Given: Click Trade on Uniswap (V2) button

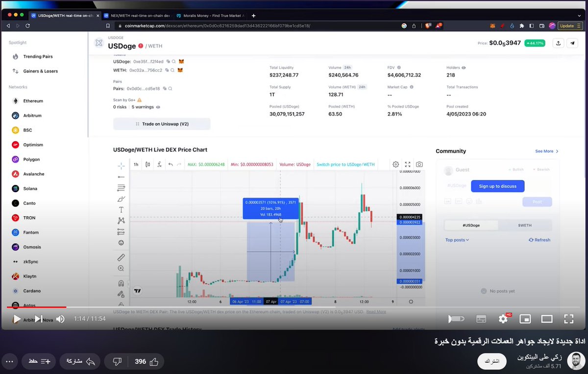Looking at the screenshot, I should (162, 124).
